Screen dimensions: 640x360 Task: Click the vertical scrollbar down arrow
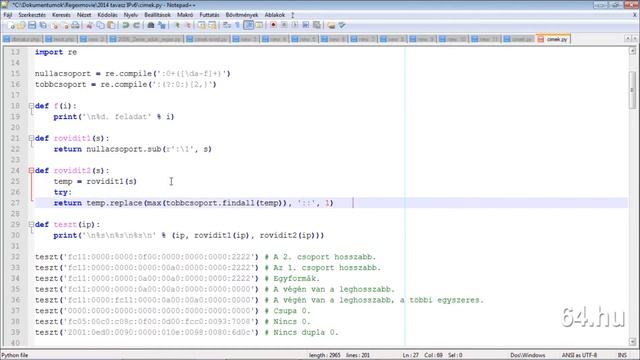pyautogui.click(x=632, y=342)
